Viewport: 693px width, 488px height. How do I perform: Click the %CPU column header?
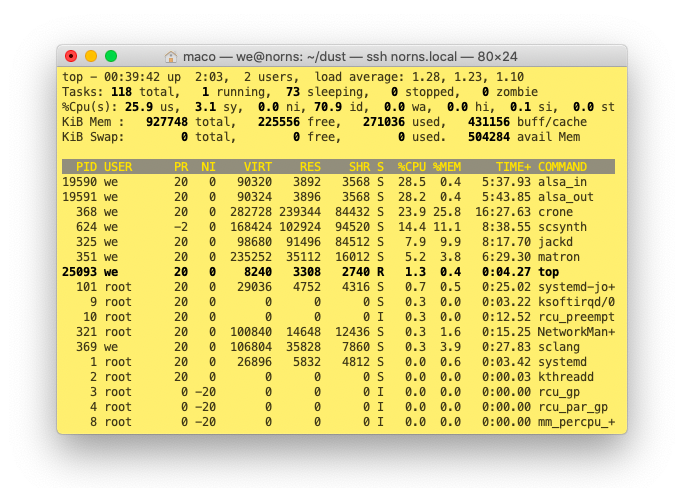tap(412, 167)
